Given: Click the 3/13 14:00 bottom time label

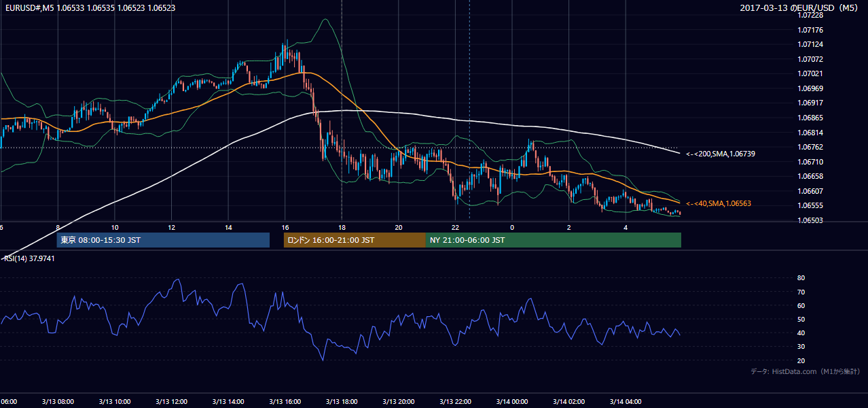Looking at the screenshot, I should (x=228, y=401).
